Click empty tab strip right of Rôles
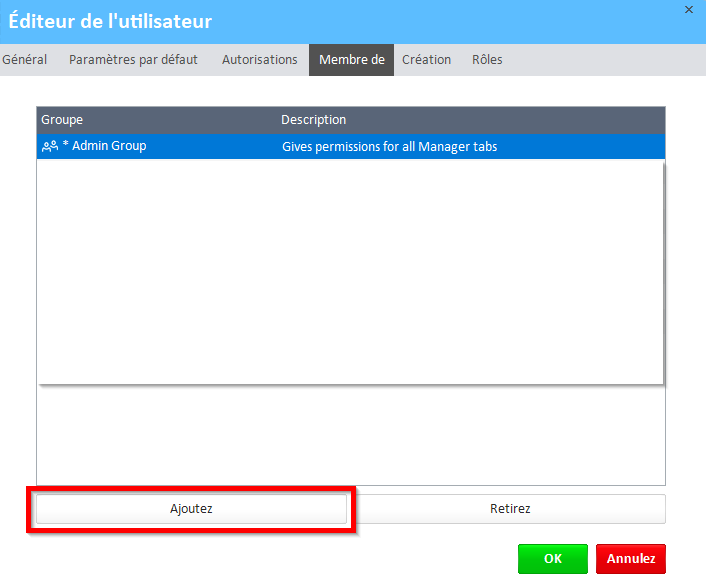The image size is (706, 587). point(600,60)
